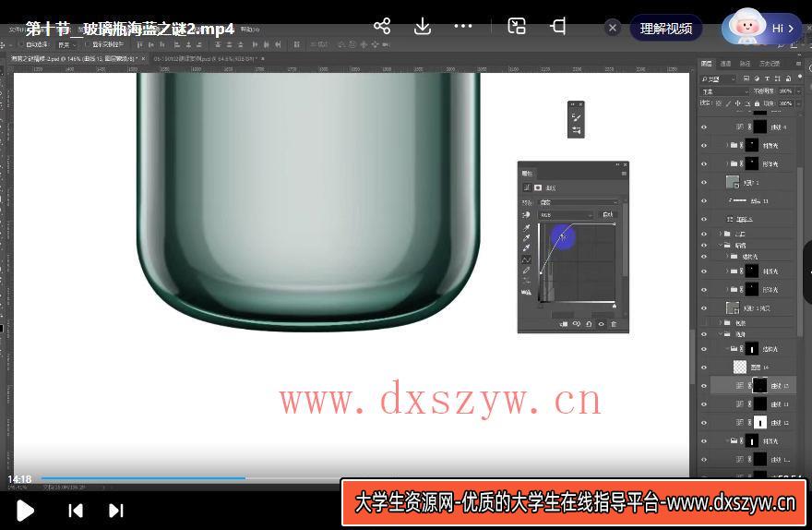Share the video with the share icon

[382, 26]
